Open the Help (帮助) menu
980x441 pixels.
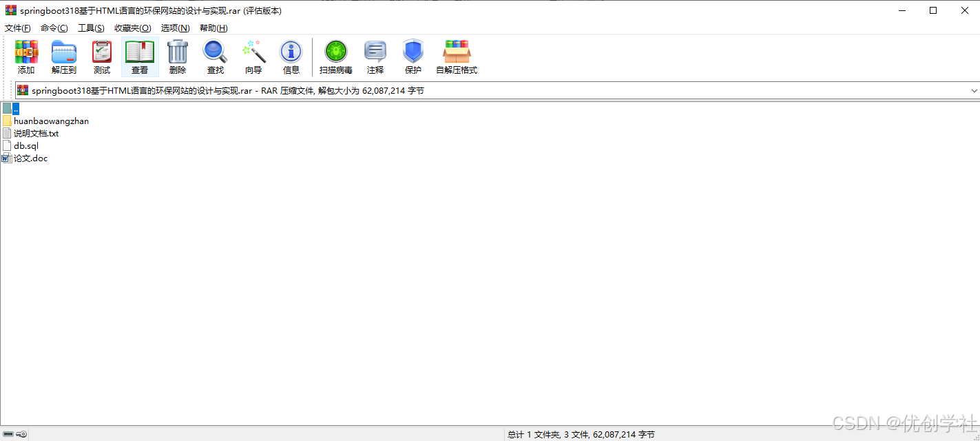[x=213, y=28]
